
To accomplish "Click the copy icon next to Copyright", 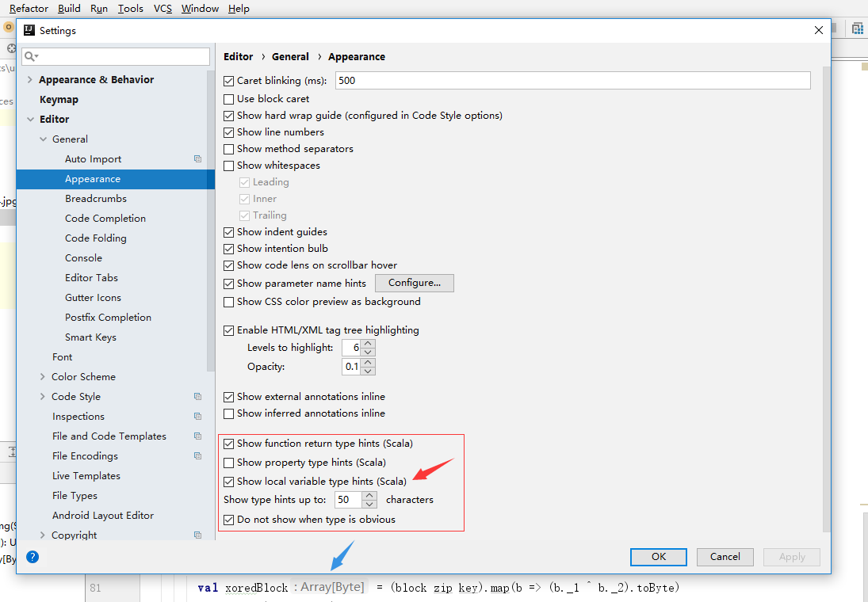I will [x=197, y=535].
